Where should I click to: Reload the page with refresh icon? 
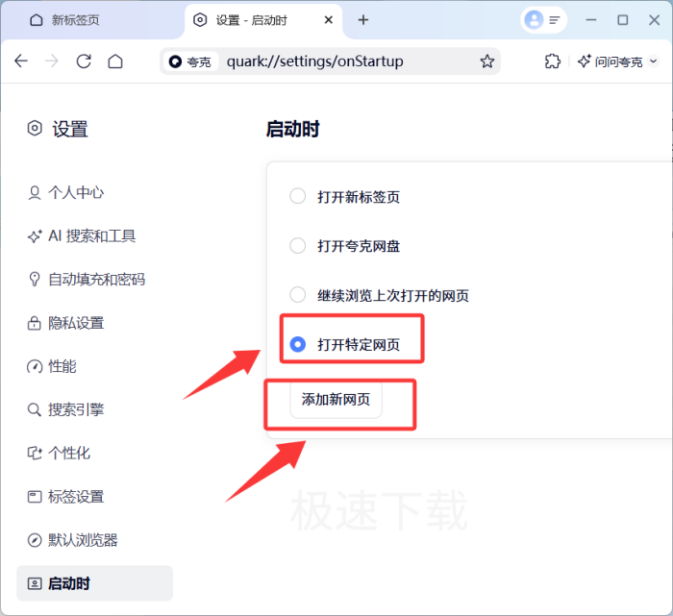[x=84, y=62]
